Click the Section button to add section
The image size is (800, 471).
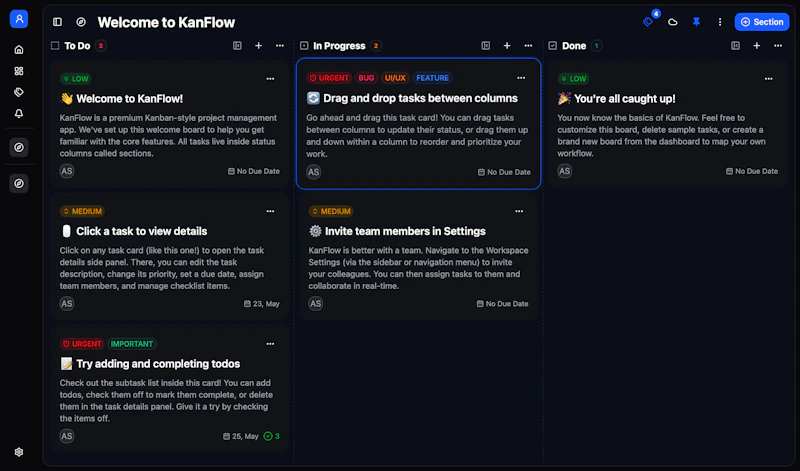tap(762, 22)
